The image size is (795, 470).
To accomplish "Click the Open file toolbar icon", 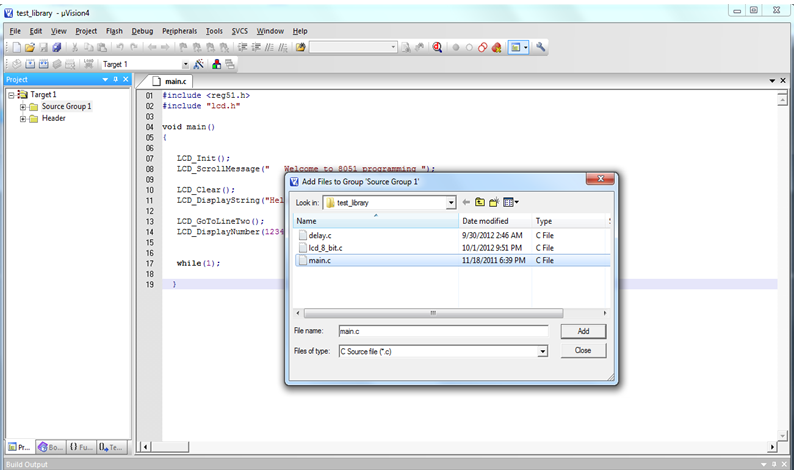I will pyautogui.click(x=30, y=48).
